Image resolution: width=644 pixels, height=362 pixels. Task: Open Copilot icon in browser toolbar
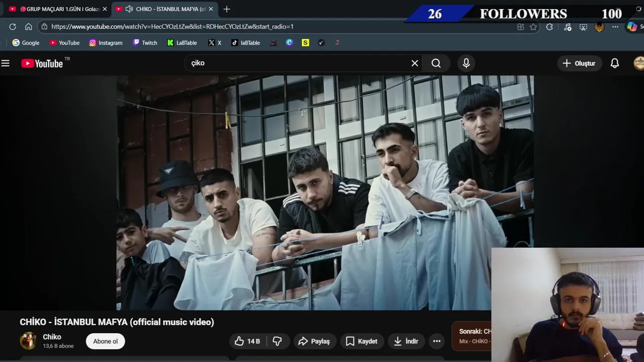(632, 27)
